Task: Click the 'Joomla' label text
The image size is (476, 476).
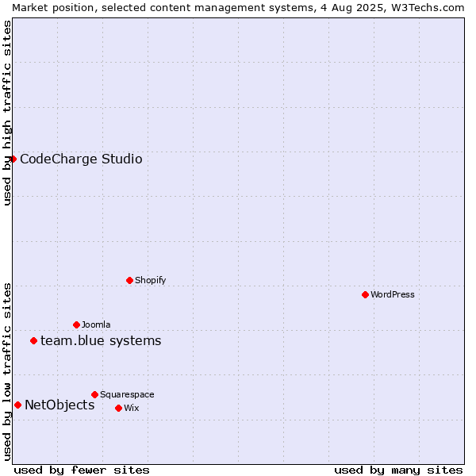Action: point(96,324)
